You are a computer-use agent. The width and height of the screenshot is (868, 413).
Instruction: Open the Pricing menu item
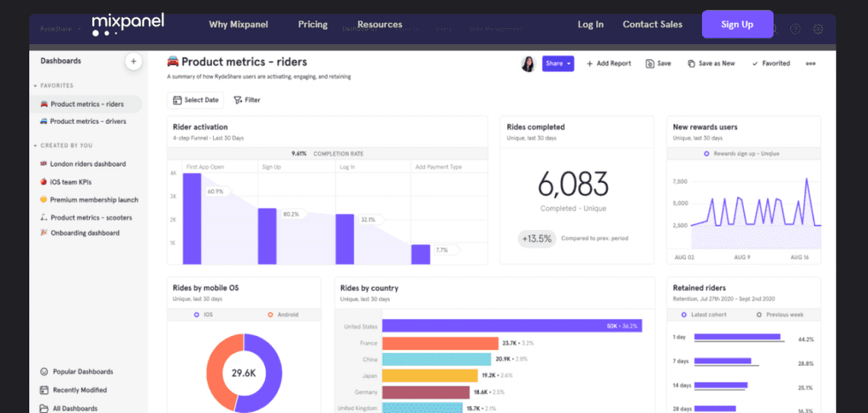click(313, 24)
